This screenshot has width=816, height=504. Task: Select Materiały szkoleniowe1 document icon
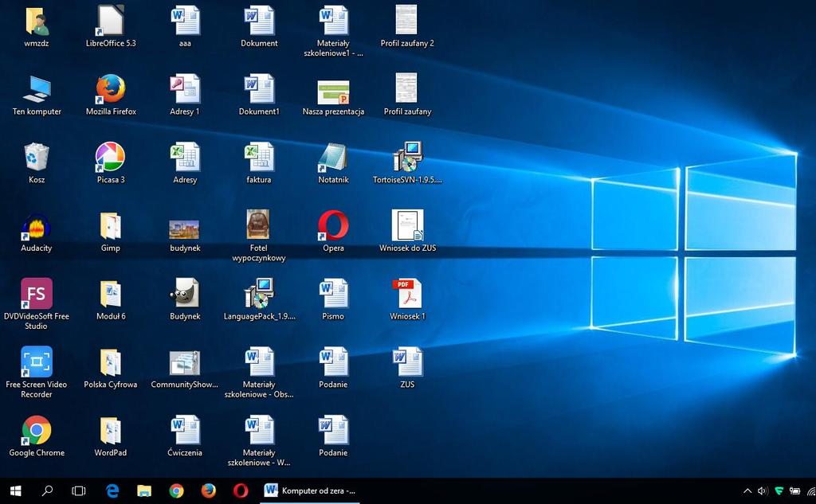[334, 21]
